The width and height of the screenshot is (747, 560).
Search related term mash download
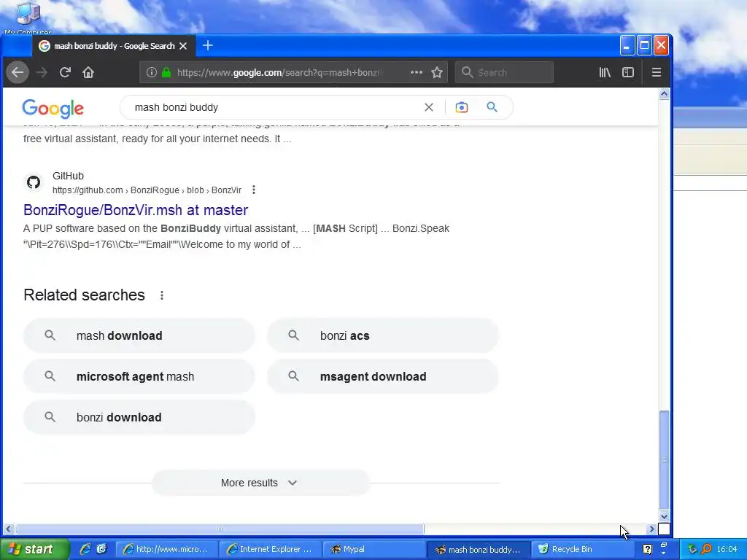[x=139, y=335]
